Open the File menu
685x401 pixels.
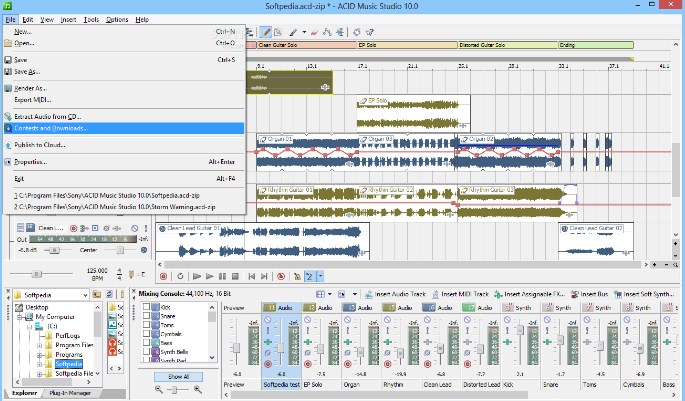tap(10, 20)
